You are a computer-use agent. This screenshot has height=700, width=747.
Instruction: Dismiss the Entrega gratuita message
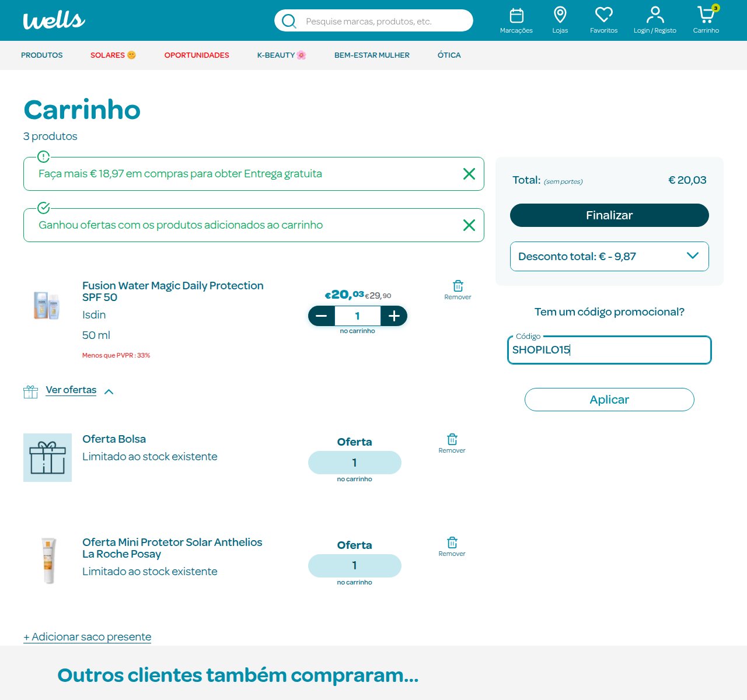(x=469, y=174)
